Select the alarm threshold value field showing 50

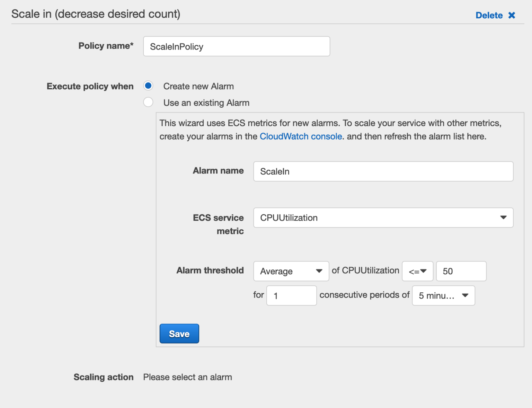click(461, 271)
